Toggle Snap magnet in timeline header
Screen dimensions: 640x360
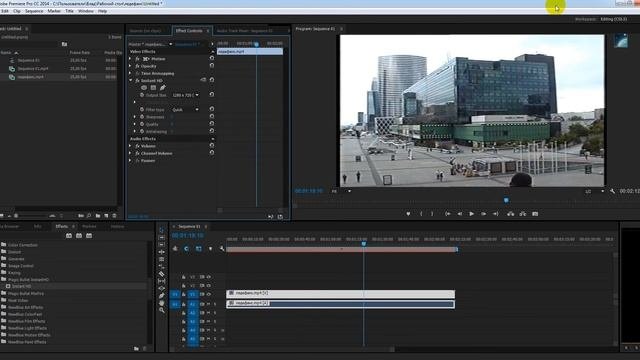(187, 249)
